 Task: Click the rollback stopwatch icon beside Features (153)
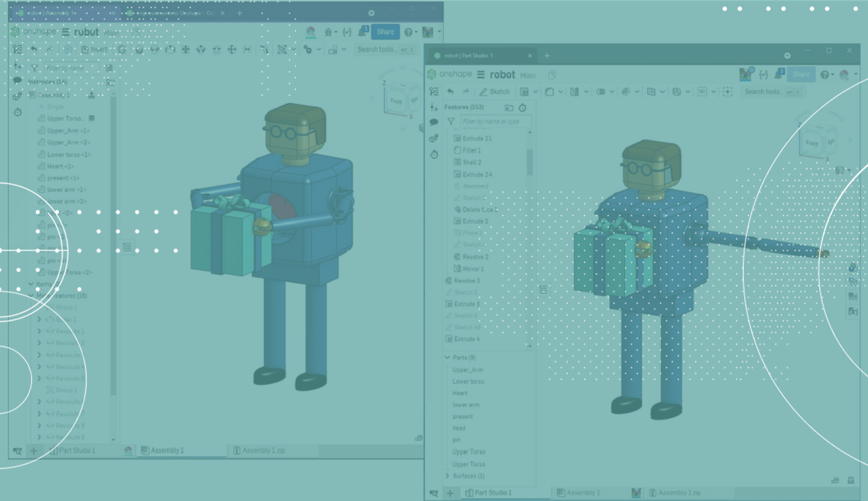click(522, 107)
